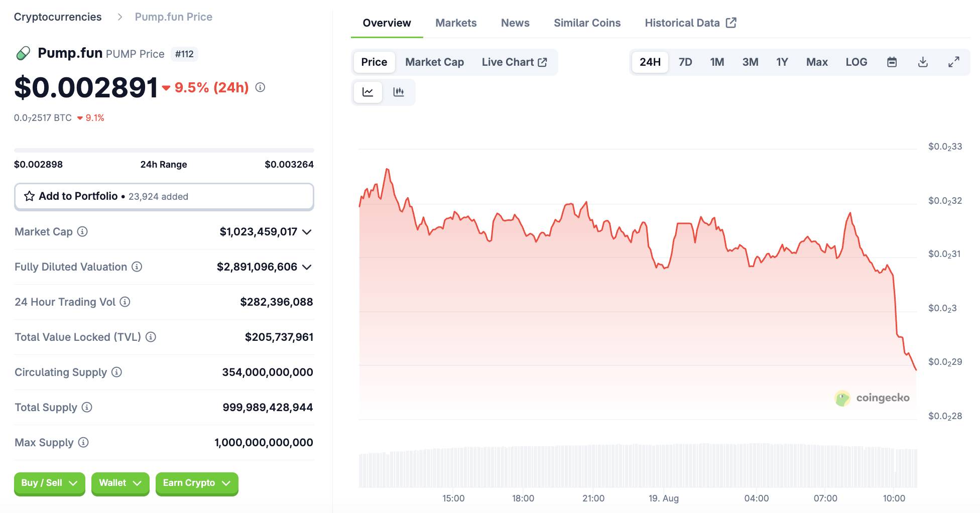980x513 pixels.
Task: Open Live Chart link
Action: (514, 62)
